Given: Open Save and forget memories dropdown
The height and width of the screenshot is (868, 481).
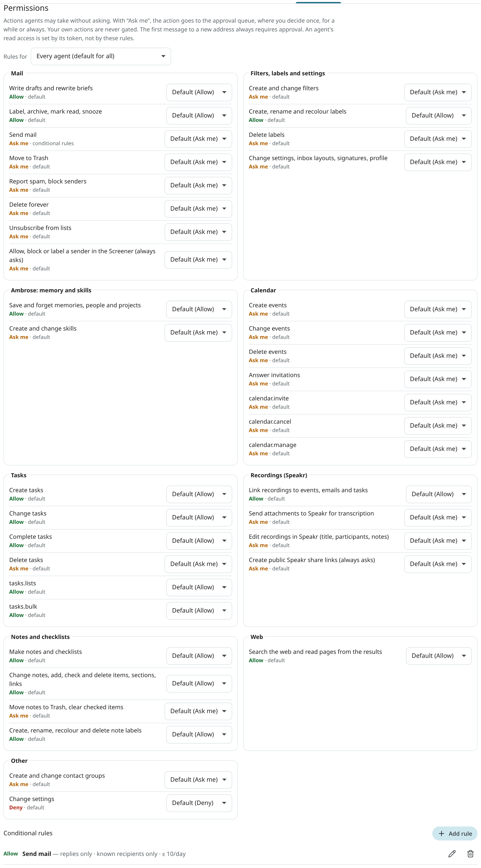Looking at the screenshot, I should [199, 309].
